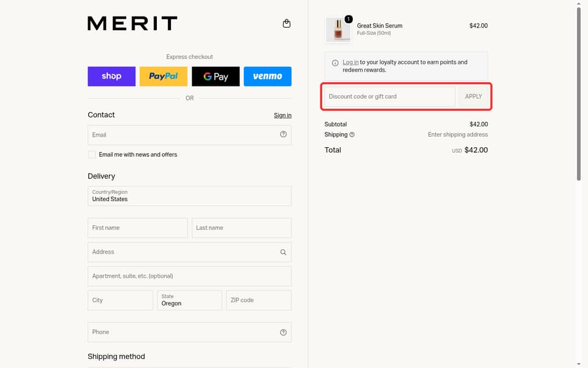Screen dimensions: 588x368
Task: Check Email me with news and offers
Action: tap(92, 155)
